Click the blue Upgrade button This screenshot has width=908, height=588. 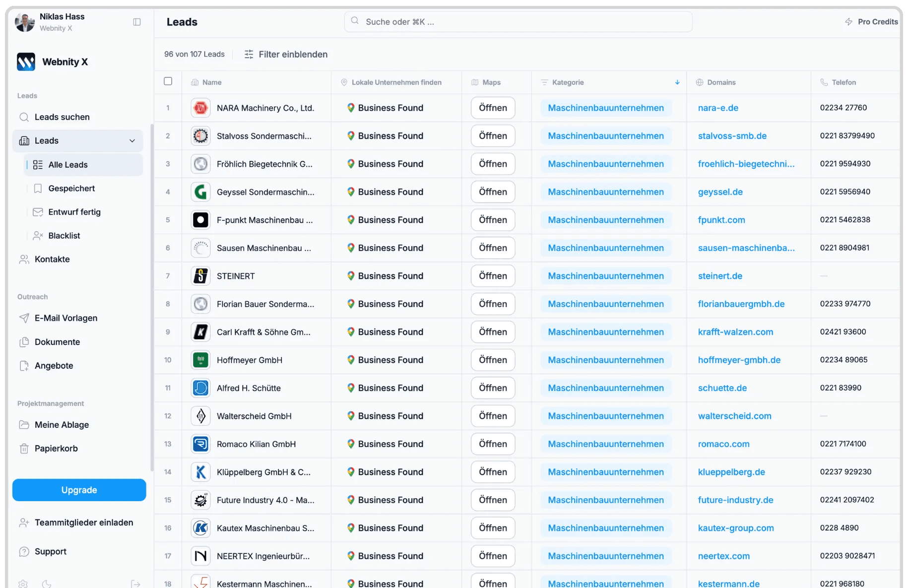[x=79, y=490]
